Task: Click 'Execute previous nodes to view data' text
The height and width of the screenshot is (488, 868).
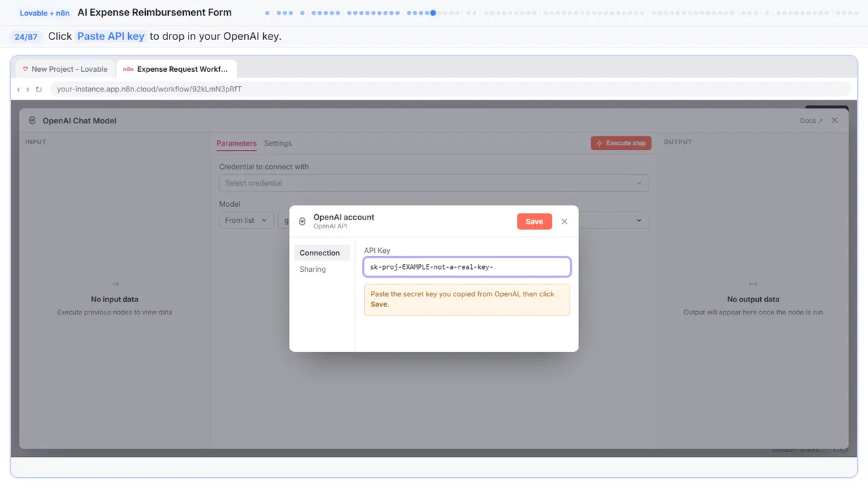Action: coord(115,312)
